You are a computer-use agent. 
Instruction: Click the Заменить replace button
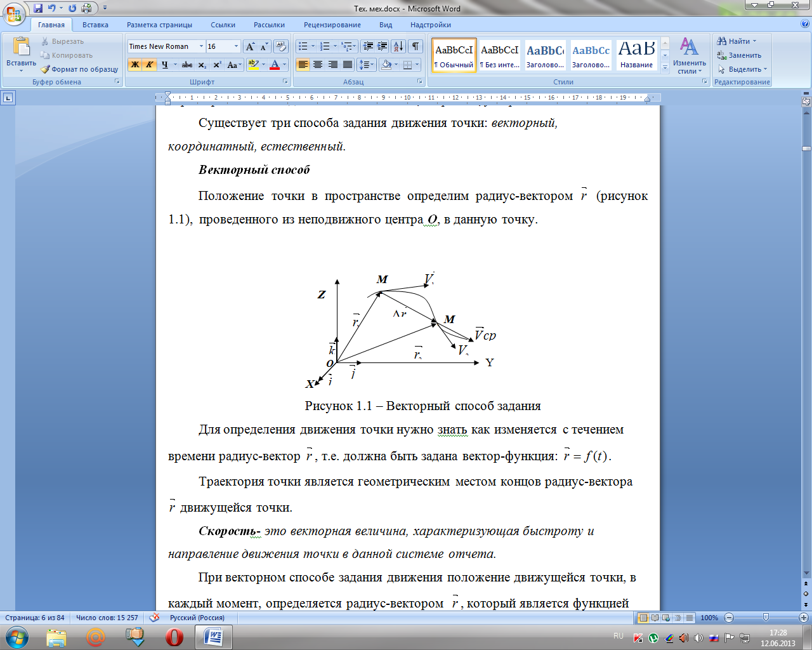tap(740, 55)
